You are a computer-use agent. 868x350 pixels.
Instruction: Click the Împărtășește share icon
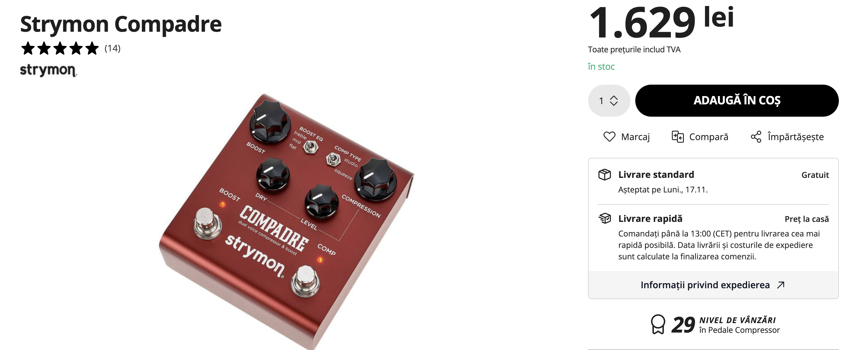pyautogui.click(x=756, y=137)
